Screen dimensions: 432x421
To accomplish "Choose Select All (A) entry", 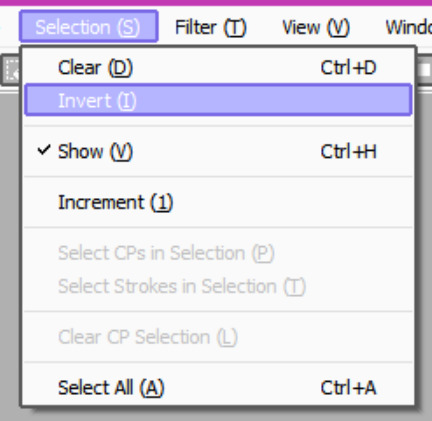I will tap(218, 387).
